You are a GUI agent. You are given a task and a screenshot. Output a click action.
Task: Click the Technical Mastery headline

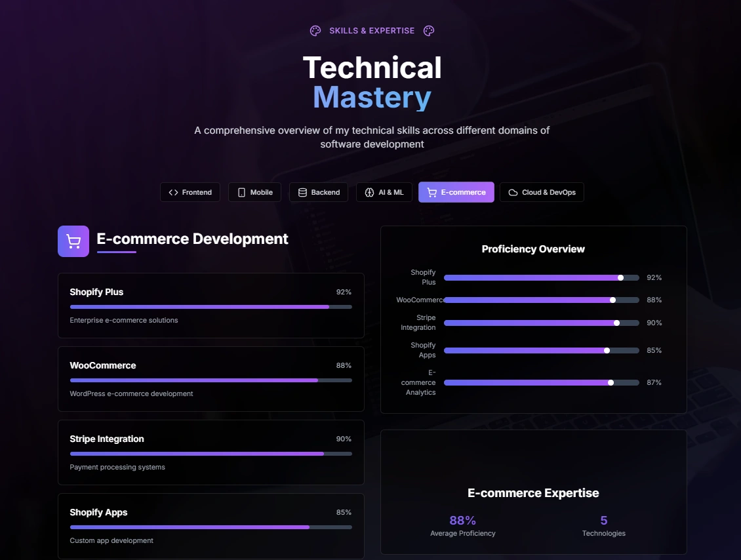click(372, 82)
